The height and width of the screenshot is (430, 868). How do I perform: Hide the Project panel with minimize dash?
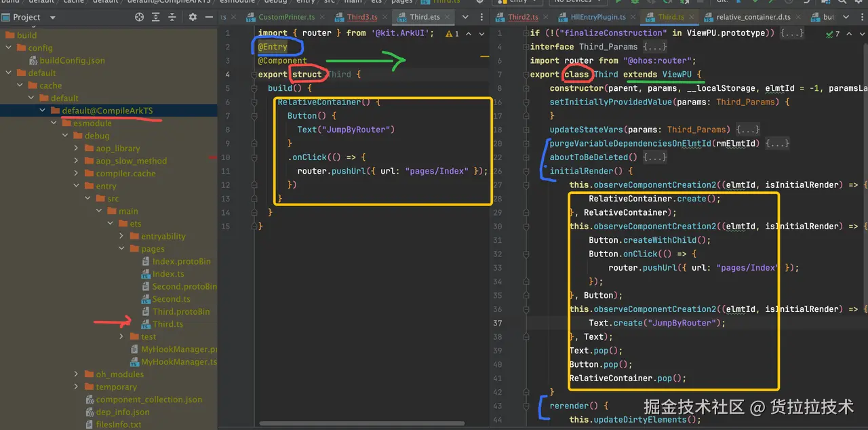210,17
